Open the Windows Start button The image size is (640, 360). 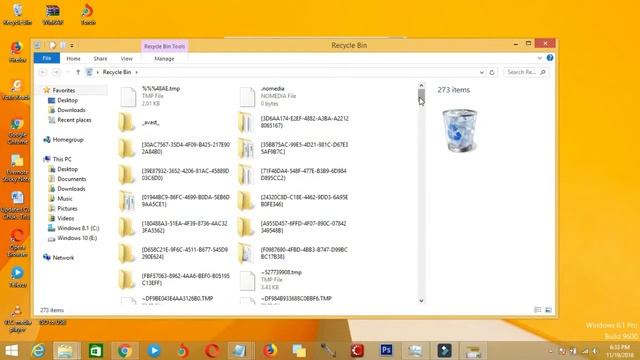11,351
